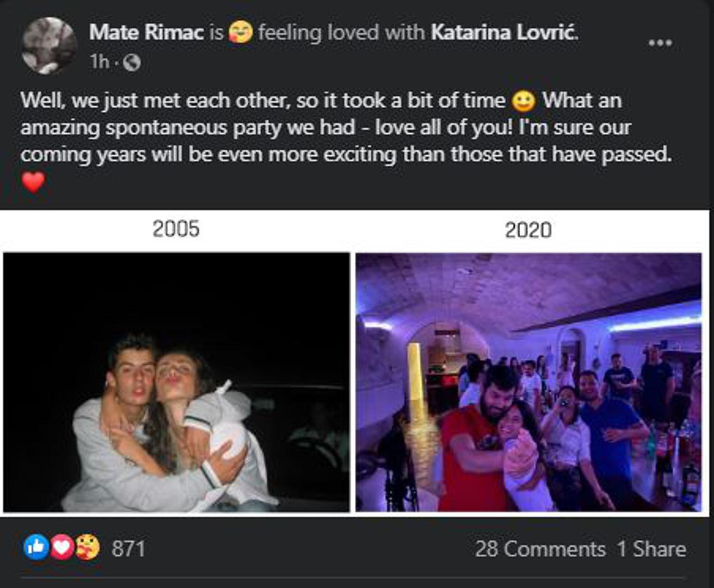Click the red heart emoji below text
Screen dimensions: 714x588
point(33,182)
